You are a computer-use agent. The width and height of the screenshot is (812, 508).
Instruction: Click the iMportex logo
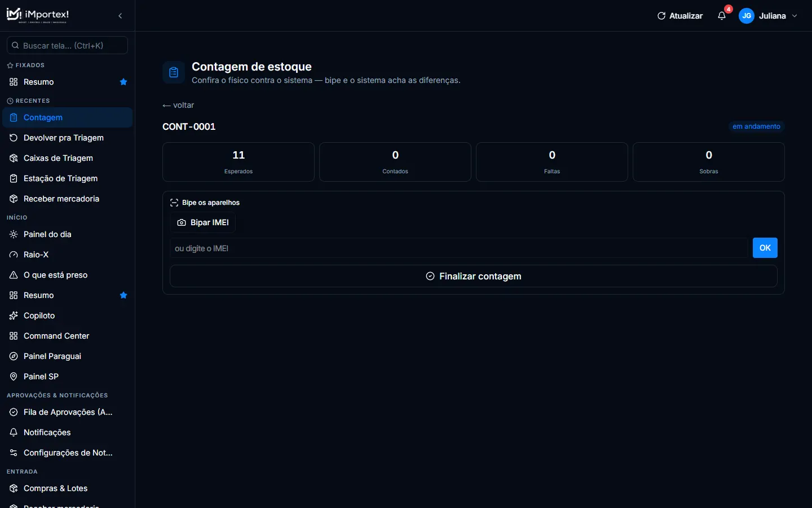coord(37,15)
